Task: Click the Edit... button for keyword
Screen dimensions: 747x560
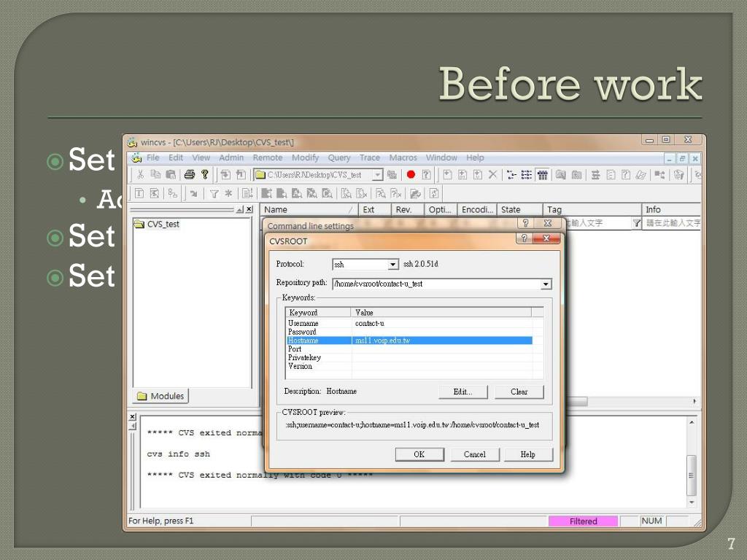Action: coord(462,392)
